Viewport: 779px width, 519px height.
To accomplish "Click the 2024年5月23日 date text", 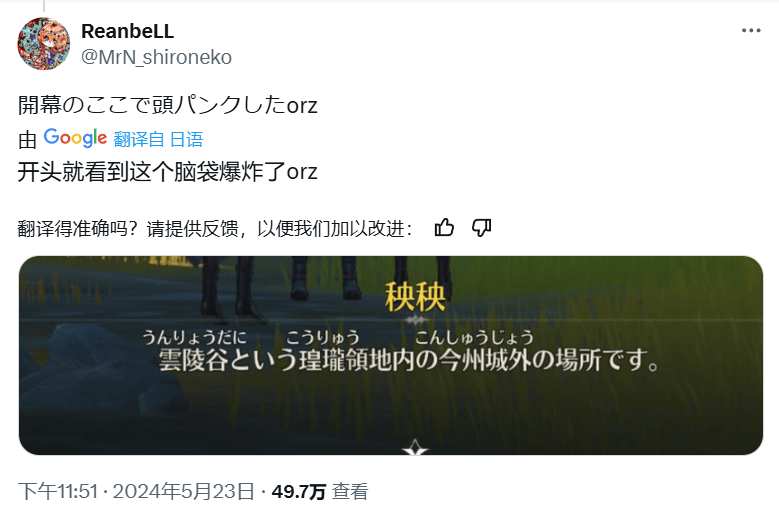I will point(184,492).
